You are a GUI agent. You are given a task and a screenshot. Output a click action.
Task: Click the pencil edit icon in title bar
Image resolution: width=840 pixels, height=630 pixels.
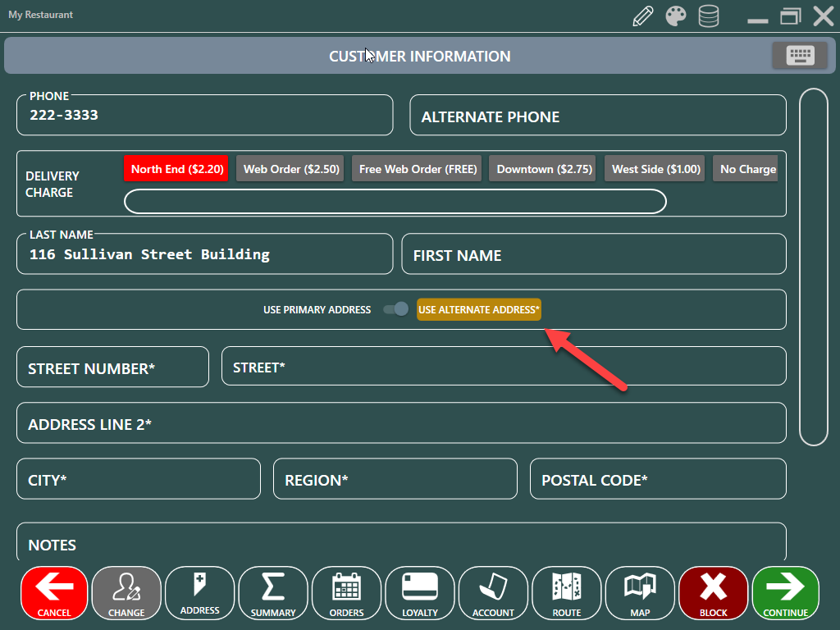(644, 16)
